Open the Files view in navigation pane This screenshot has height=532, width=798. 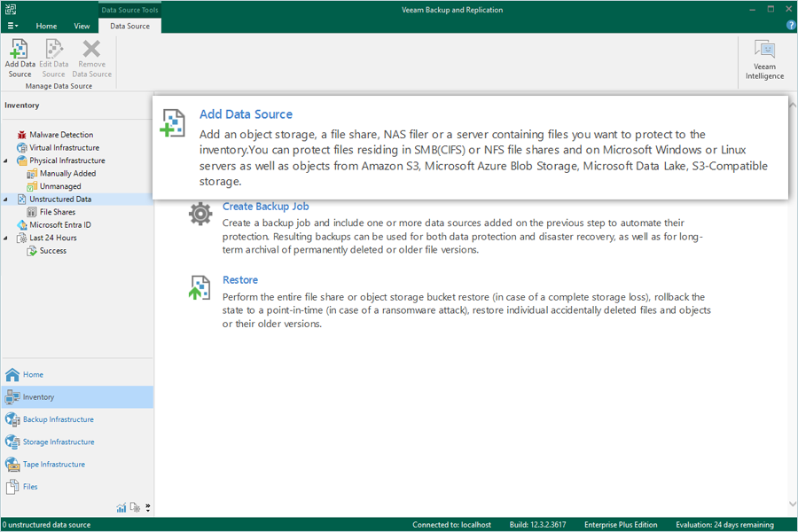[x=77, y=487]
